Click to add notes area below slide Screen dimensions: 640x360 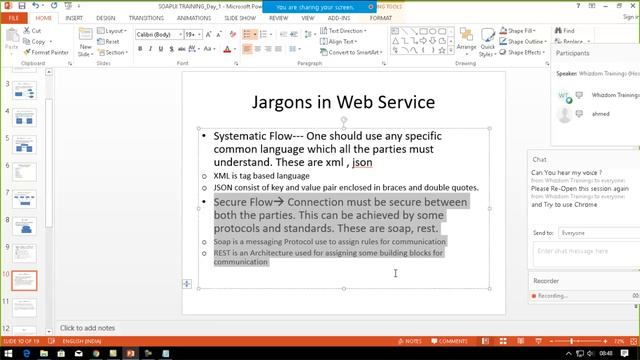[x=87, y=328]
